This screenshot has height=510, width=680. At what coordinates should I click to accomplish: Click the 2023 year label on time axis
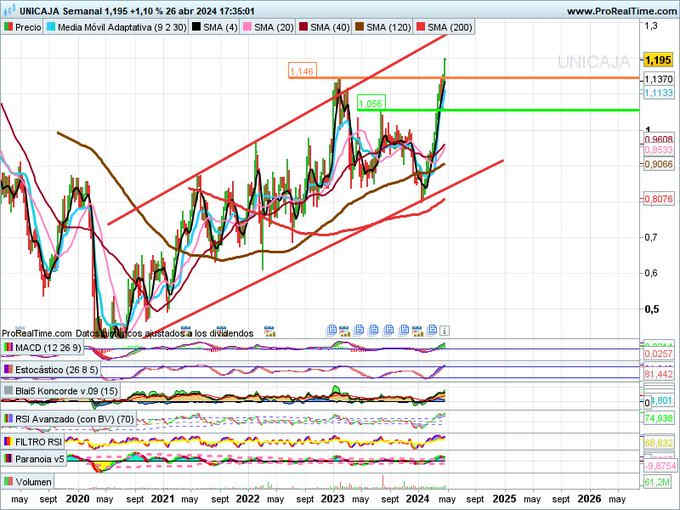pyautogui.click(x=332, y=499)
